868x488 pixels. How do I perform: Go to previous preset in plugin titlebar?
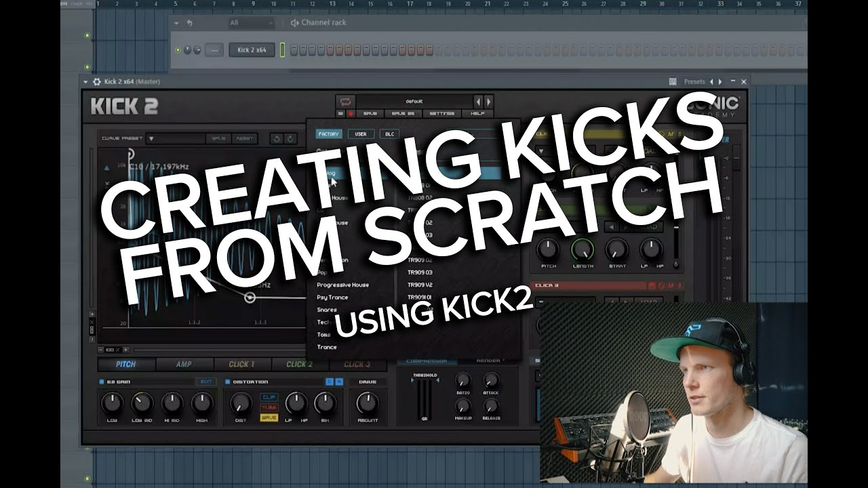[x=712, y=81]
